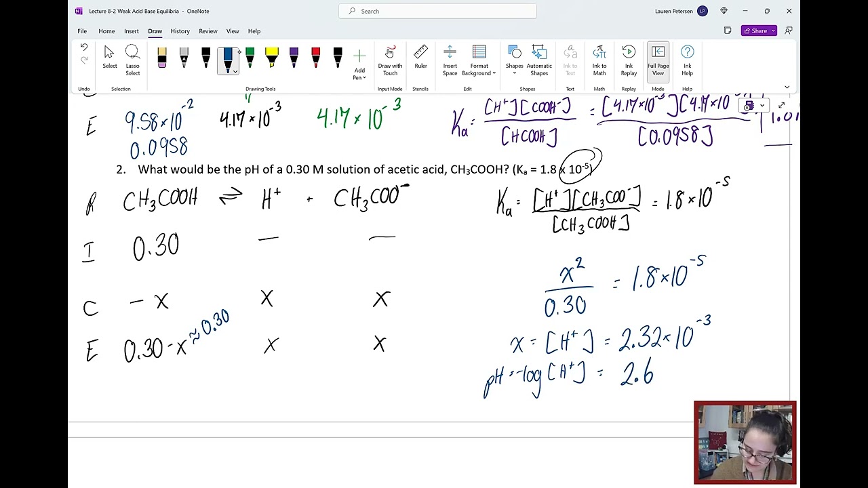This screenshot has width=868, height=488.
Task: Open Format Background options
Action: tap(479, 61)
